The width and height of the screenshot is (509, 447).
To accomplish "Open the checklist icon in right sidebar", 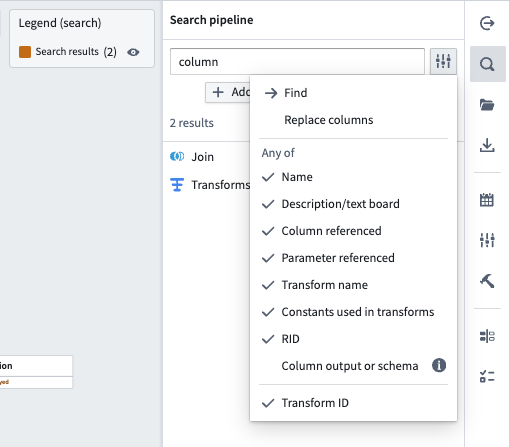I will [487, 377].
